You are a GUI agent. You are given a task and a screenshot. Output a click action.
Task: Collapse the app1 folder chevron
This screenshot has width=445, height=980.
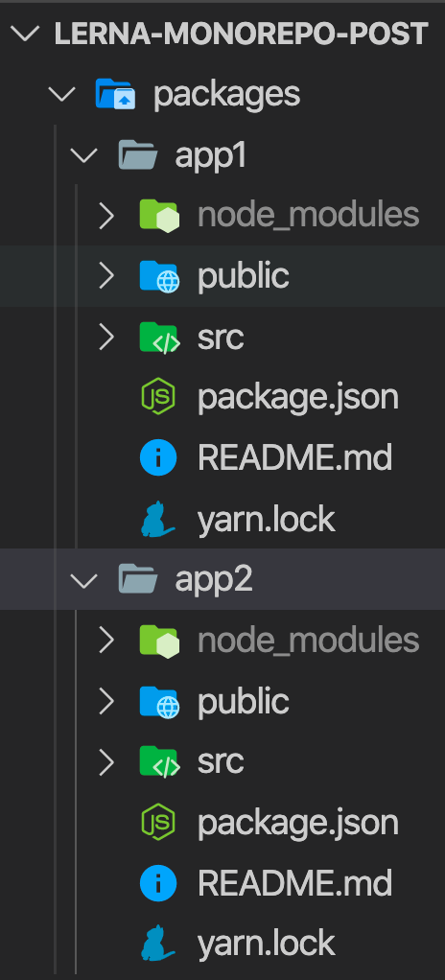[x=84, y=155]
